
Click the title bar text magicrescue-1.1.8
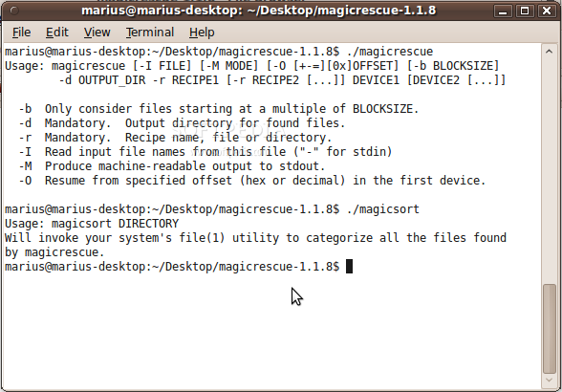click(377, 11)
